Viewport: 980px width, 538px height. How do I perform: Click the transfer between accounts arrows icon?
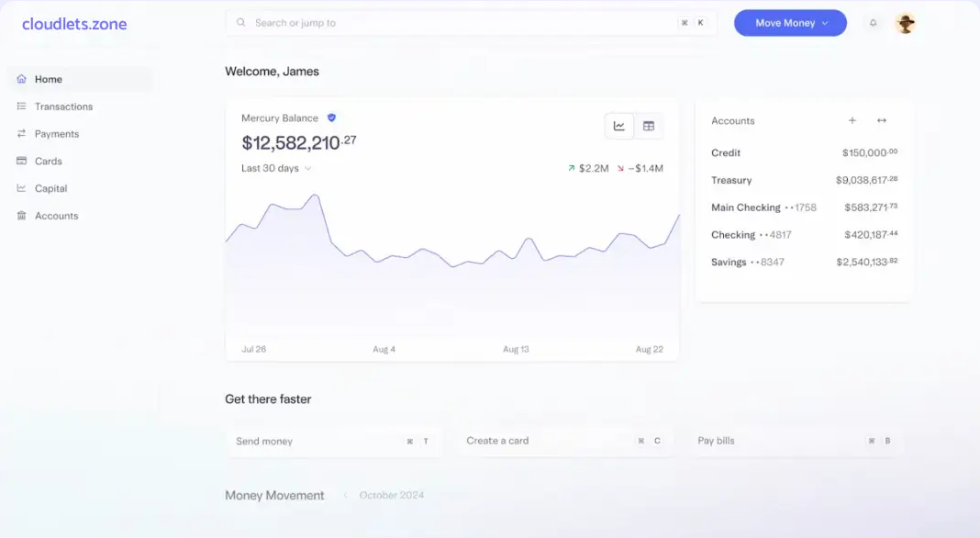pos(881,121)
